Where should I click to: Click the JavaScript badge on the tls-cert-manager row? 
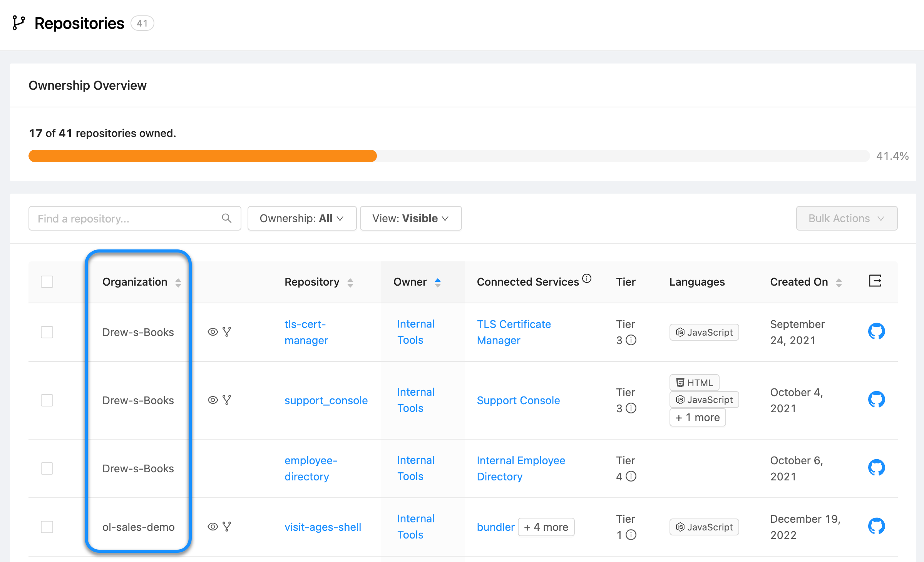tap(704, 332)
